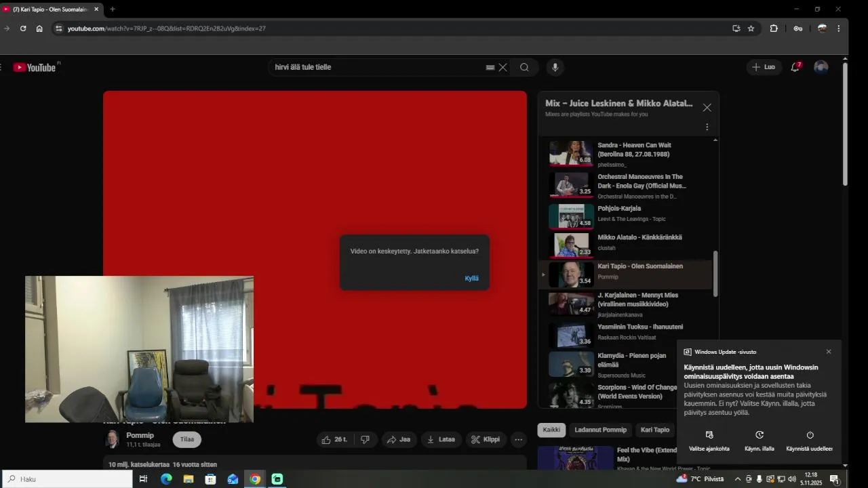Close the Mix playlist panel
The image size is (868, 488).
click(707, 108)
